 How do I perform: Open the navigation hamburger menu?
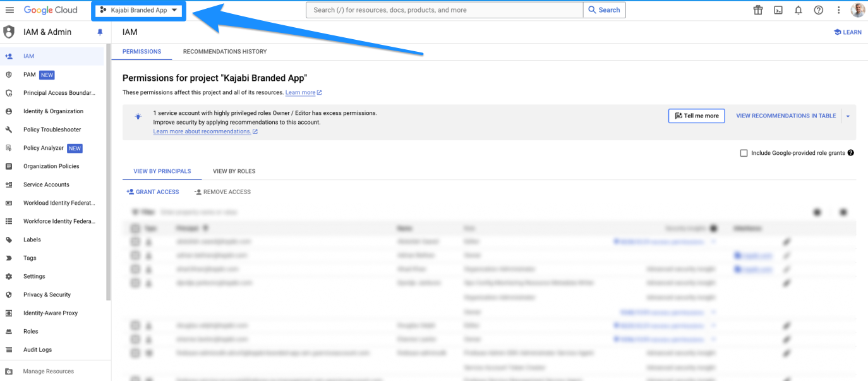[9, 9]
